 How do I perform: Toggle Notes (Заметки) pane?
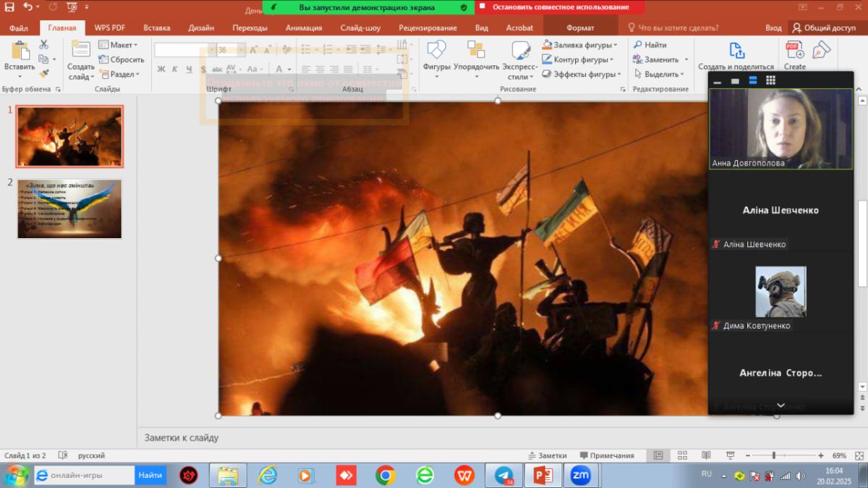[x=548, y=455]
